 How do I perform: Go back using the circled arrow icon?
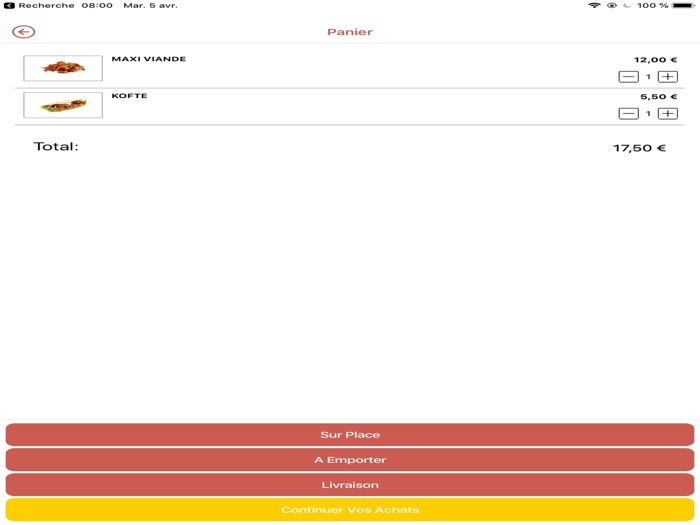pyautogui.click(x=24, y=32)
